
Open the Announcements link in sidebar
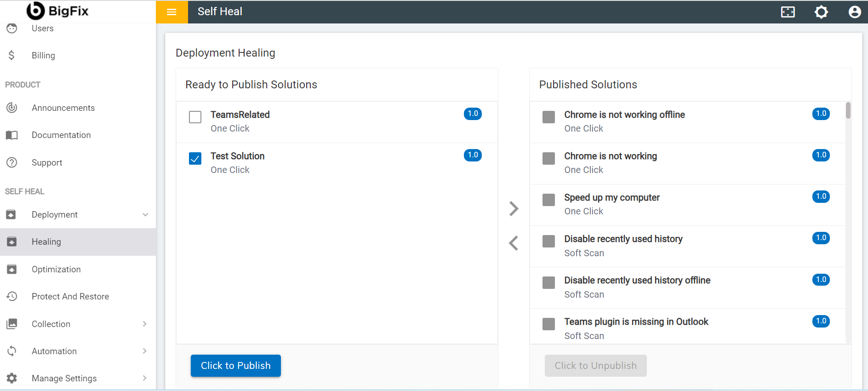pyautogui.click(x=63, y=108)
